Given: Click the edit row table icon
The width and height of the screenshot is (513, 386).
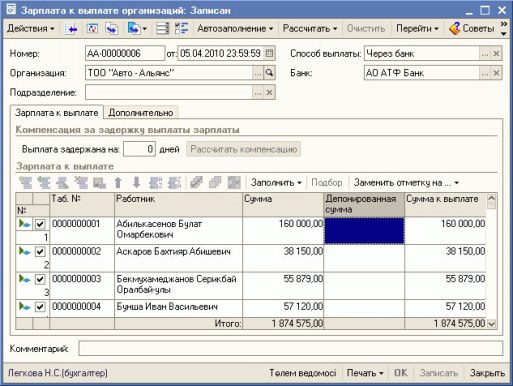Looking at the screenshot, I should 62,183.
